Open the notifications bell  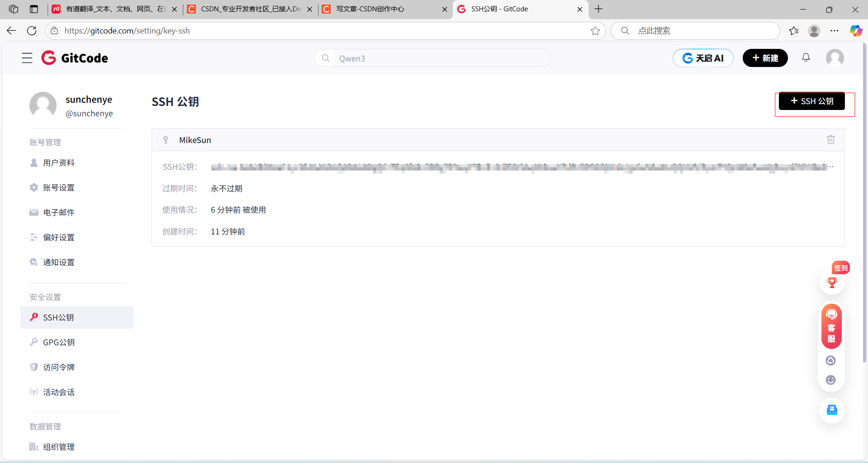806,57
